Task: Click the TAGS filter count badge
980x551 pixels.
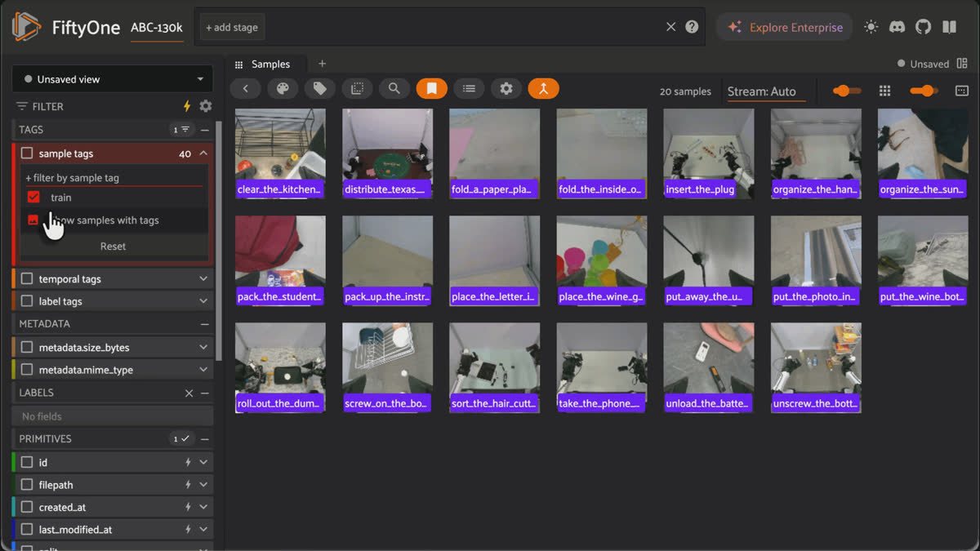Action: click(181, 130)
